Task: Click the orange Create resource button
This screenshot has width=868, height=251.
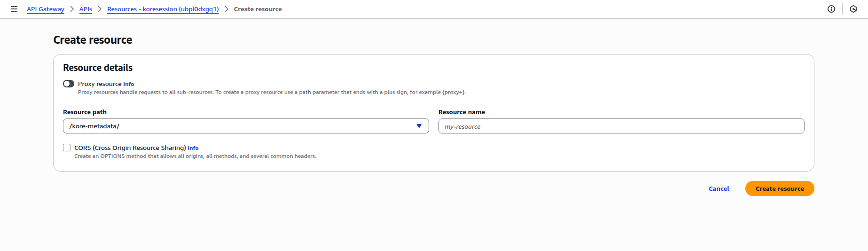Action: (x=779, y=188)
